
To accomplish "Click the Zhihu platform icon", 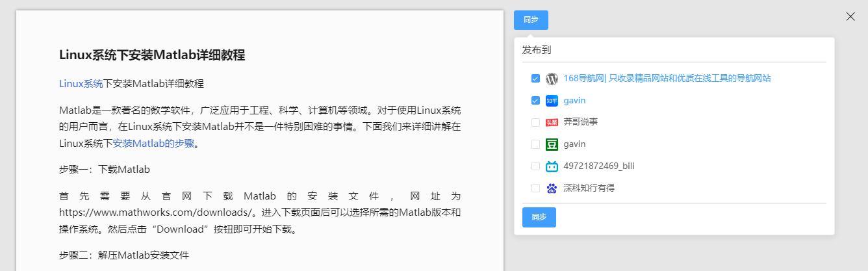I will coord(552,101).
